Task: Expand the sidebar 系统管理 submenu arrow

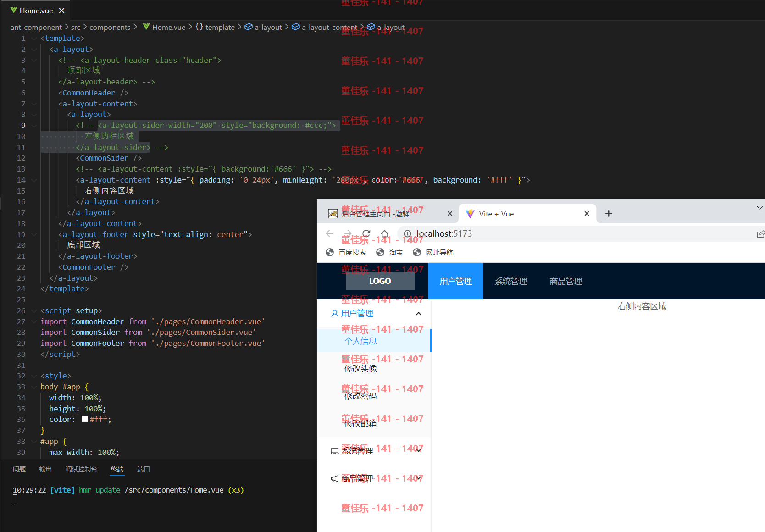Action: [419, 450]
